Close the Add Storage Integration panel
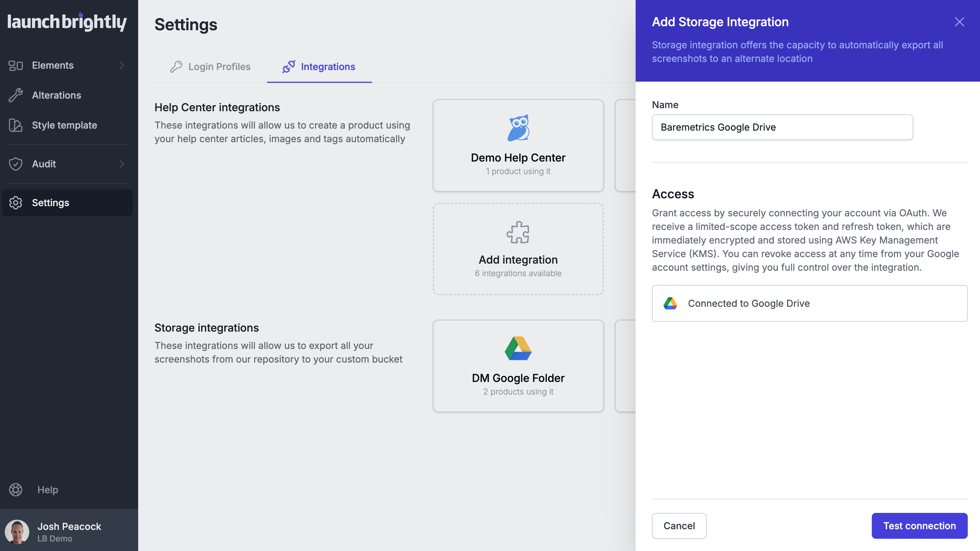 click(x=959, y=22)
